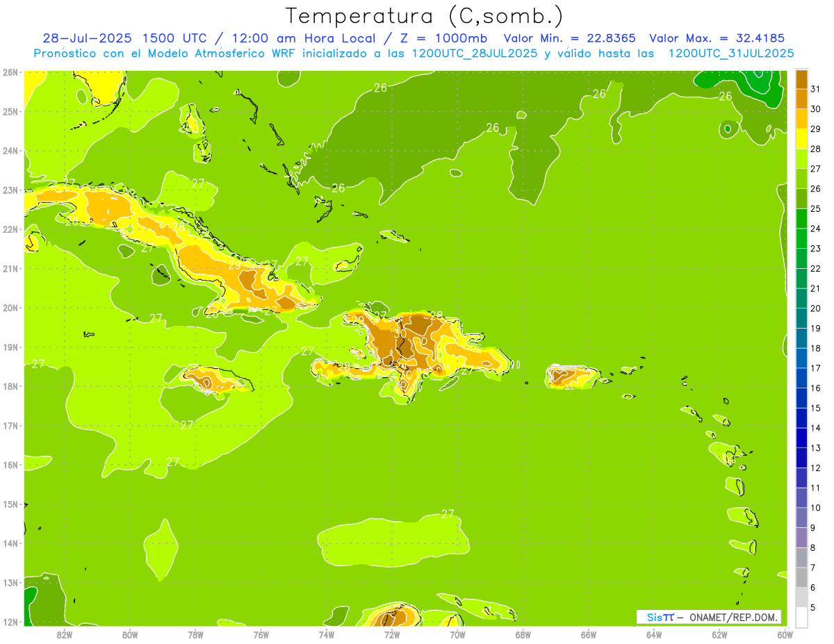Viewport: 834px width, 644px height.
Task: Click the colorbar value 22
Action: (816, 269)
